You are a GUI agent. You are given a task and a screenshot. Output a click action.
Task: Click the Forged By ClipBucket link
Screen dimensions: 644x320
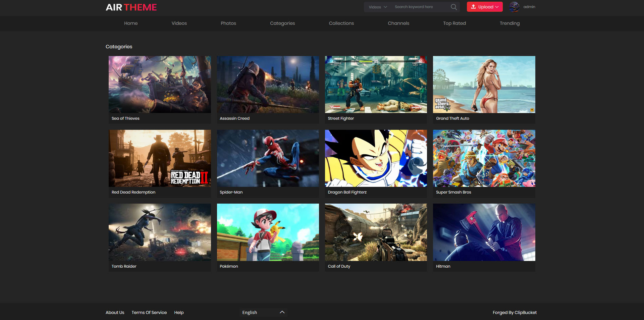click(515, 312)
